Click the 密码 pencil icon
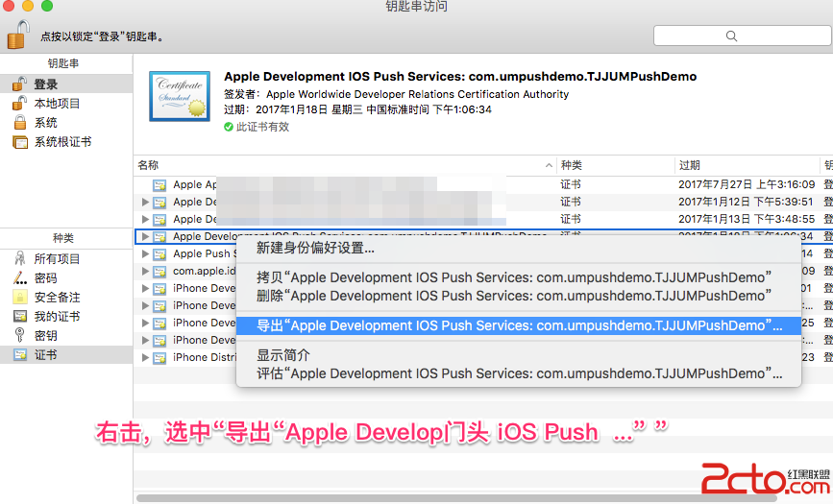This screenshot has width=833, height=504. 19,277
